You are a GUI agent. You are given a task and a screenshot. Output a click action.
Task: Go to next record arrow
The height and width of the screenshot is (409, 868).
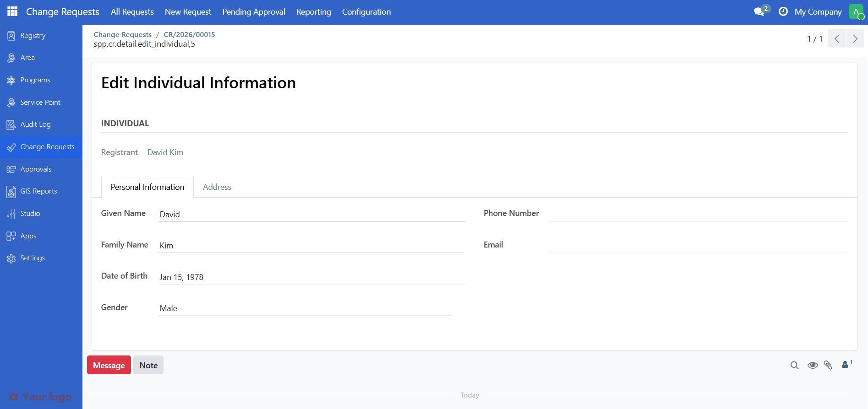click(x=855, y=39)
